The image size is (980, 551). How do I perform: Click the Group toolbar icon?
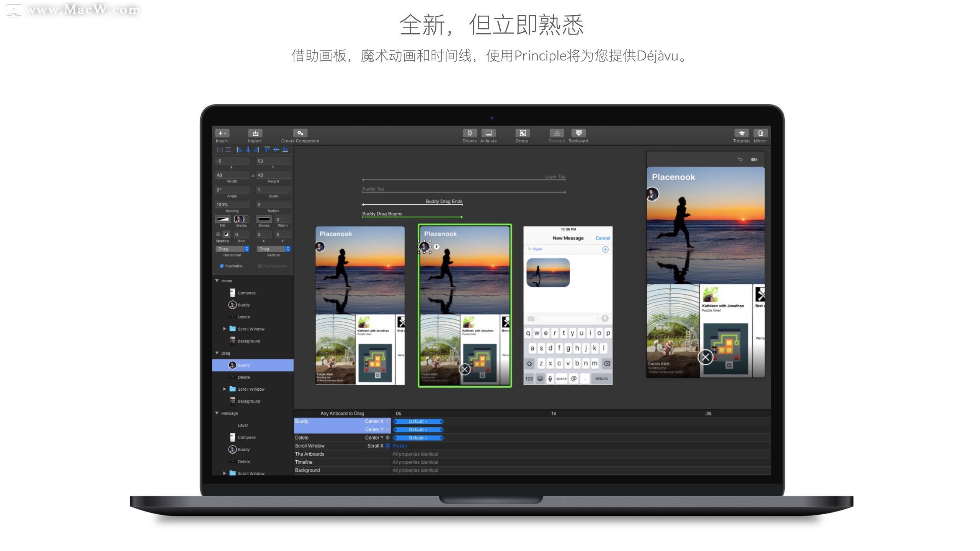coord(522,133)
